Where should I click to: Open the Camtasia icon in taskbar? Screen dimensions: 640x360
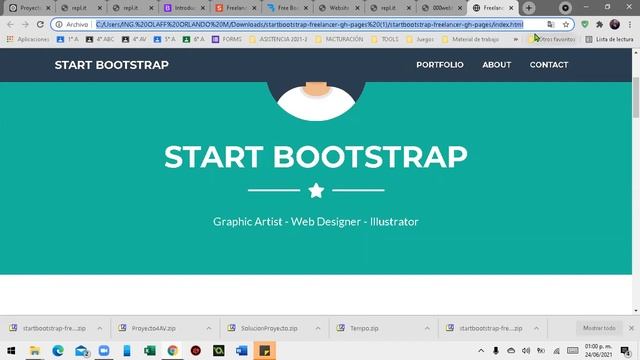[x=219, y=351]
